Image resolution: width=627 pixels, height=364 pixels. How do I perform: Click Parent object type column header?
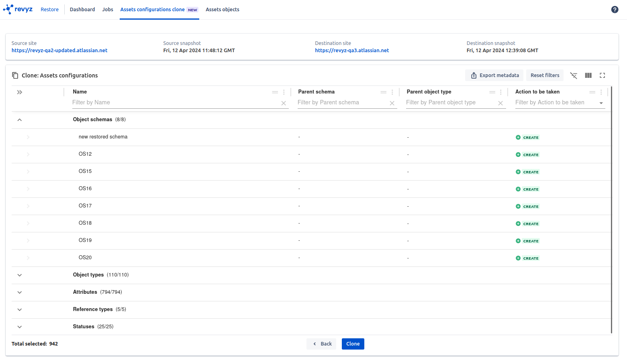pyautogui.click(x=429, y=92)
